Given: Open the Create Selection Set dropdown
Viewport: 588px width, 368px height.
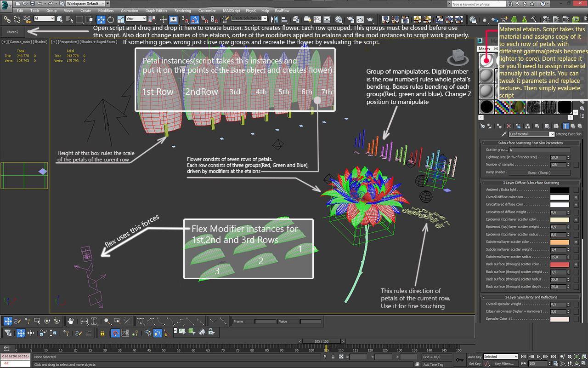Looking at the screenshot, I should coord(249,18).
